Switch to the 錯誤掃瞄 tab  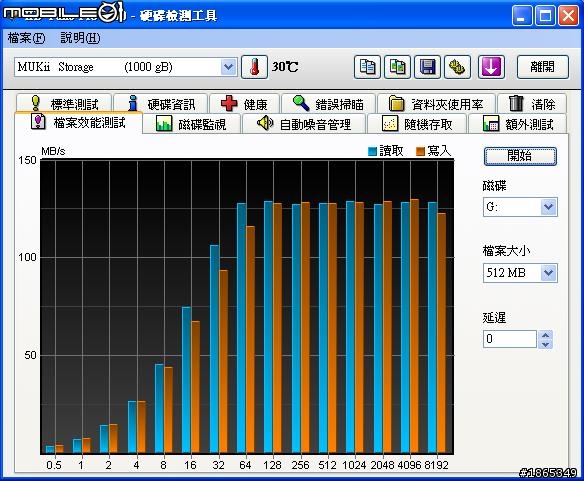pos(328,104)
